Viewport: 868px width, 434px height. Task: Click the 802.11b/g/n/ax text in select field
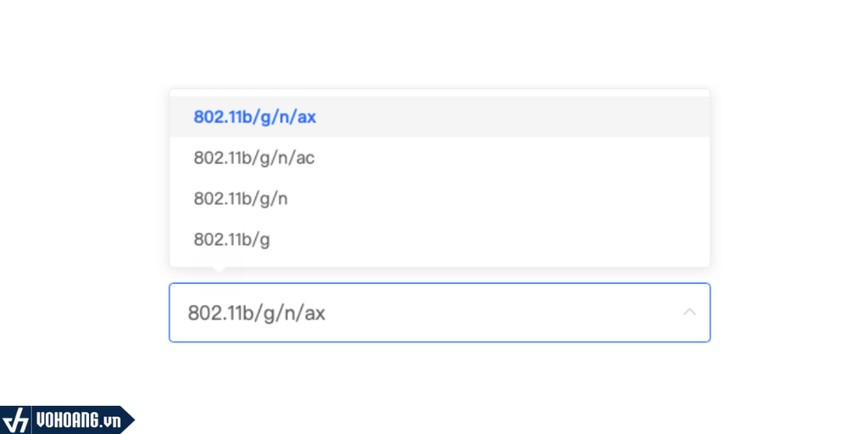[x=256, y=313]
